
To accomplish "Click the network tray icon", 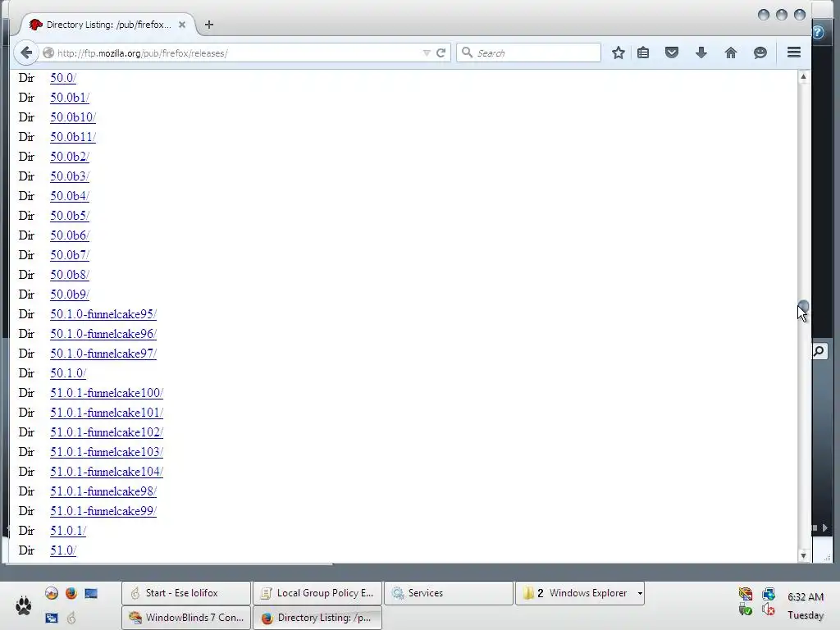I will [768, 594].
